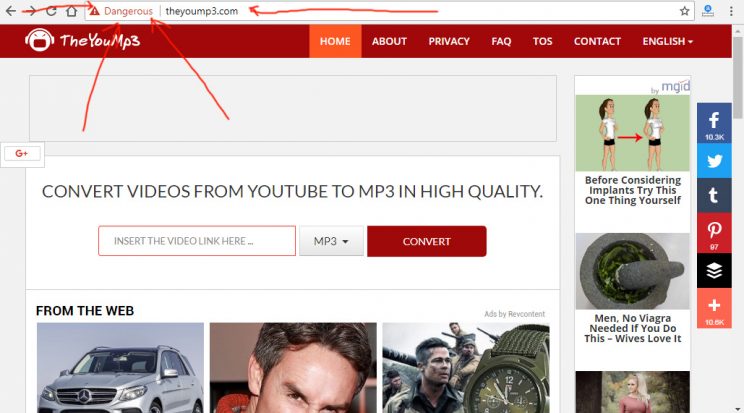Image resolution: width=744 pixels, height=413 pixels.
Task: Click the browser back arrow
Action: pos(10,10)
